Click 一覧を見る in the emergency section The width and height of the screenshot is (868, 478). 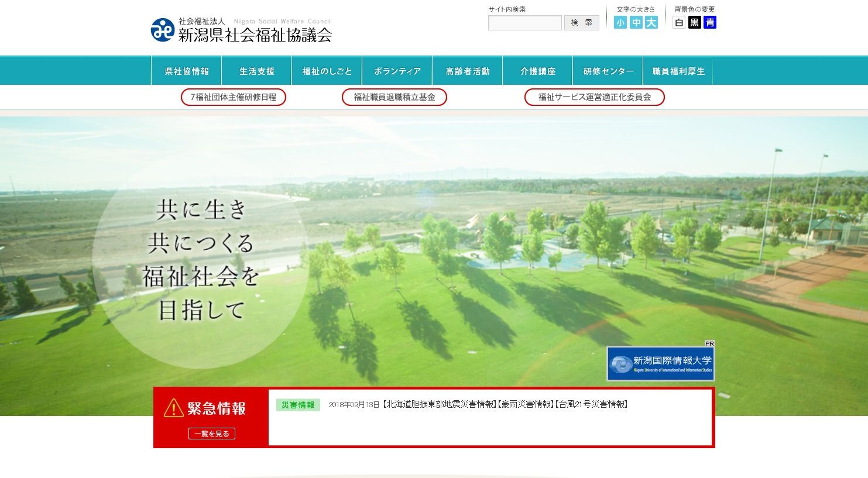click(212, 434)
